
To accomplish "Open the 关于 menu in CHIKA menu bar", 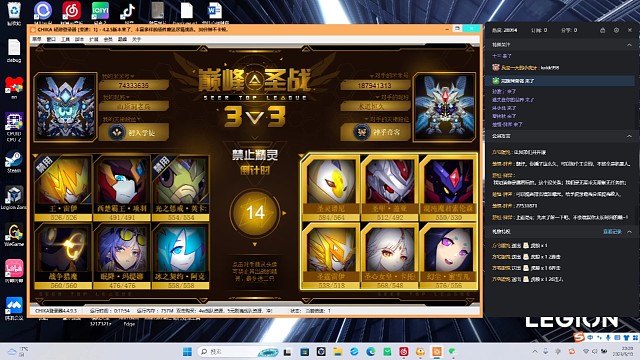I will tap(136, 39).
